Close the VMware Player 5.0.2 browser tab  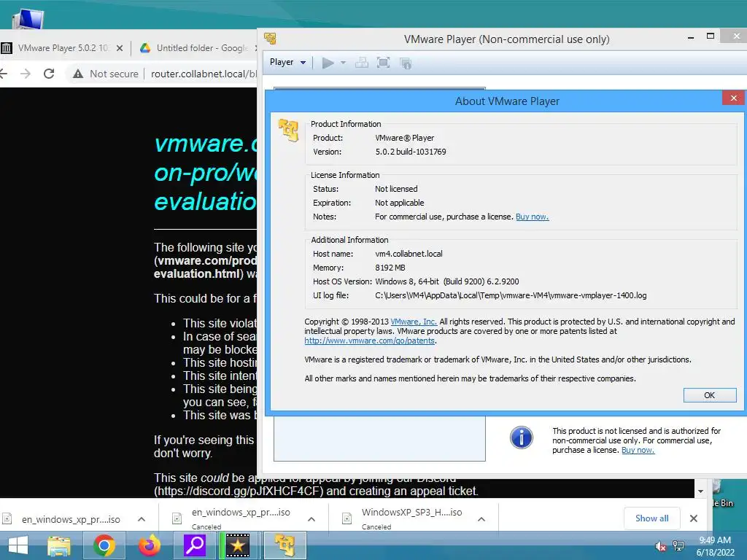point(120,48)
